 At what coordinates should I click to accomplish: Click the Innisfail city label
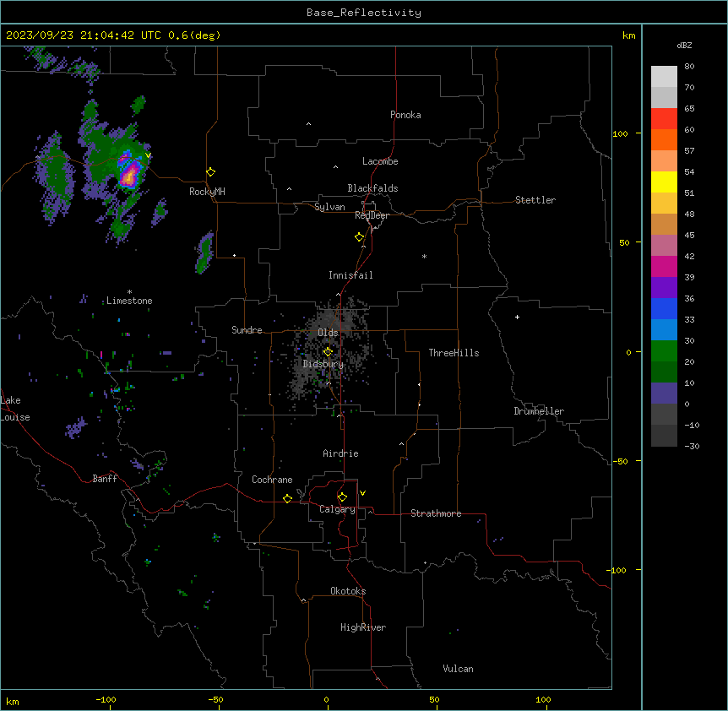(x=350, y=275)
